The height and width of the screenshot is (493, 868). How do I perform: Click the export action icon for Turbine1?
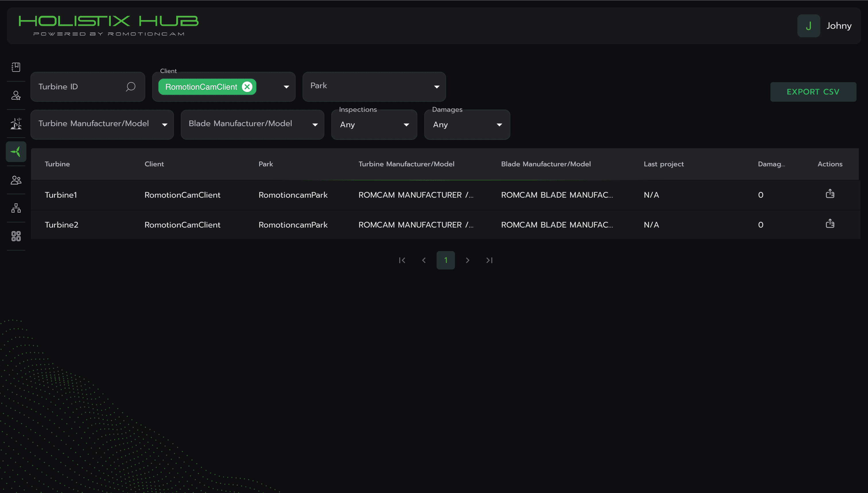[830, 194]
